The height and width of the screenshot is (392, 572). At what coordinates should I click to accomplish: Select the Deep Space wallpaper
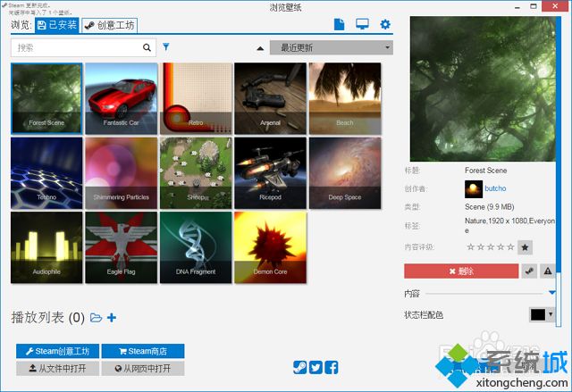(x=345, y=173)
